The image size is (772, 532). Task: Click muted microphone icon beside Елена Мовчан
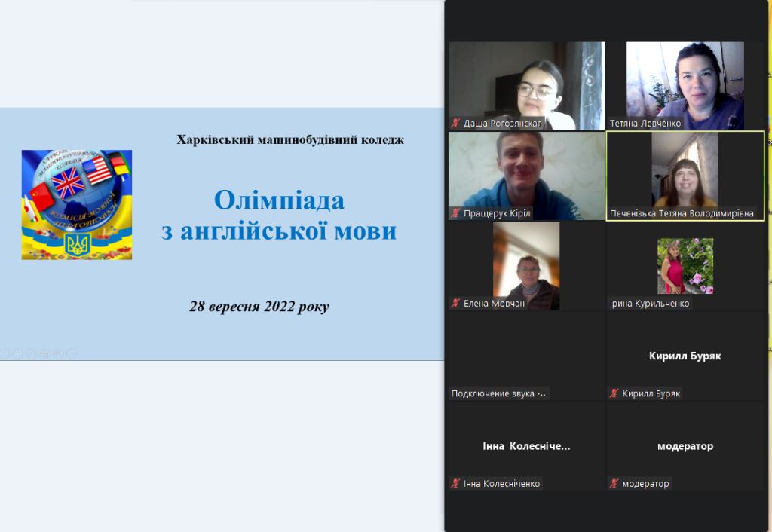coord(456,303)
